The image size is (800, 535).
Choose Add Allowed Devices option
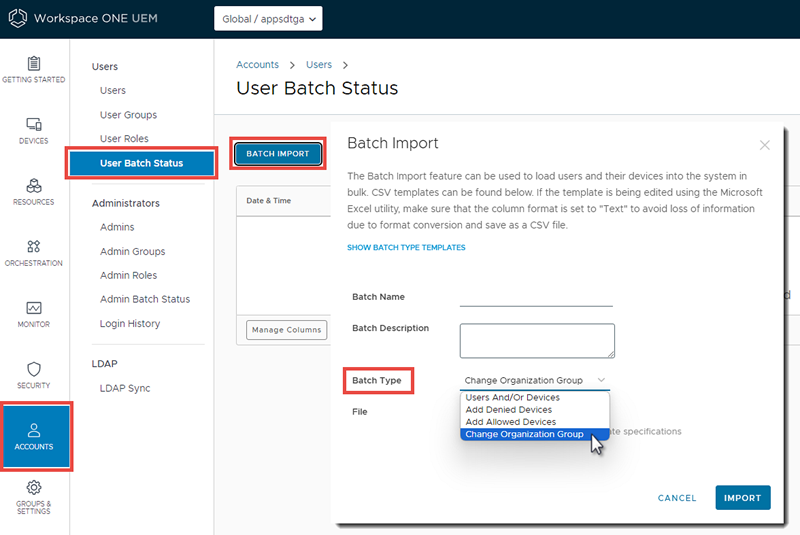click(x=535, y=422)
